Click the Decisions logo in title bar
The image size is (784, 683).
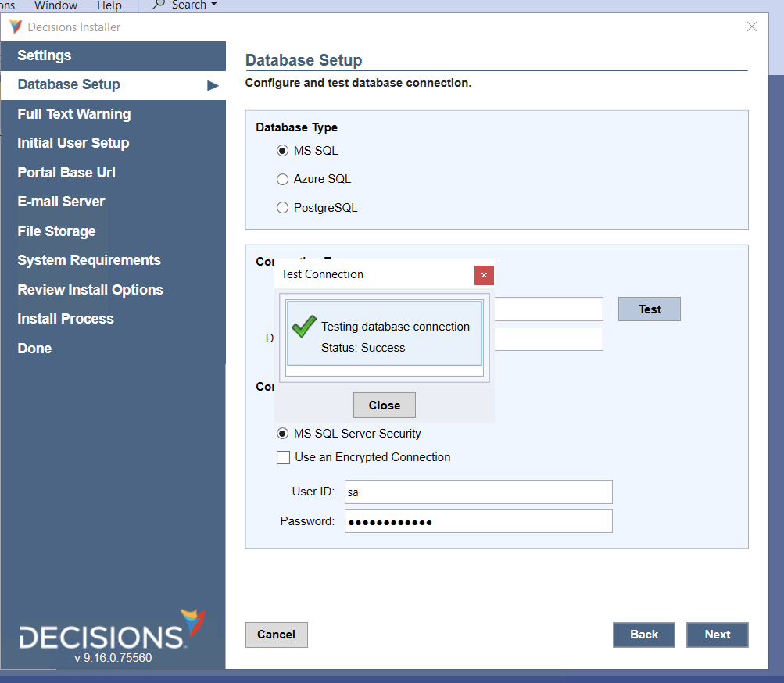(16, 27)
